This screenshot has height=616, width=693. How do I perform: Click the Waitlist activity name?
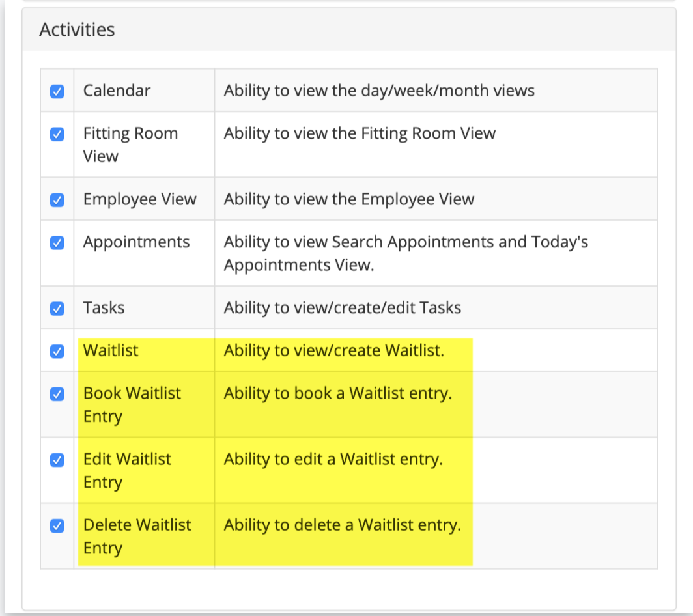click(x=111, y=350)
